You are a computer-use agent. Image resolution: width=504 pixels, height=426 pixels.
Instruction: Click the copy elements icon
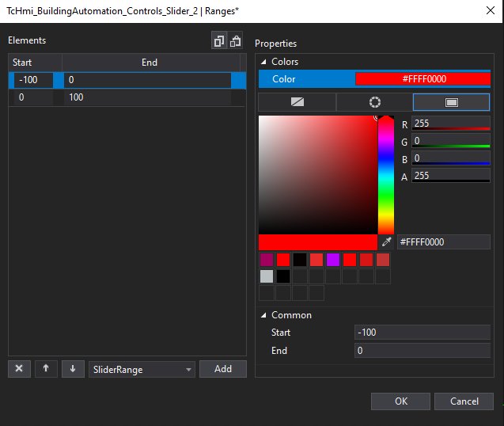[x=219, y=40]
